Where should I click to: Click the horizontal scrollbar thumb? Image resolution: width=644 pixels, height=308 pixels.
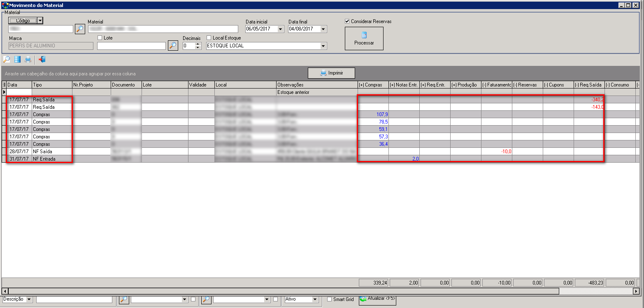(284, 291)
